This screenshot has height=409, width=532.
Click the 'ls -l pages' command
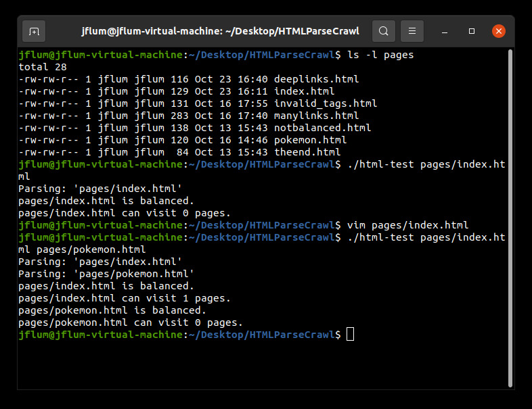(x=380, y=55)
